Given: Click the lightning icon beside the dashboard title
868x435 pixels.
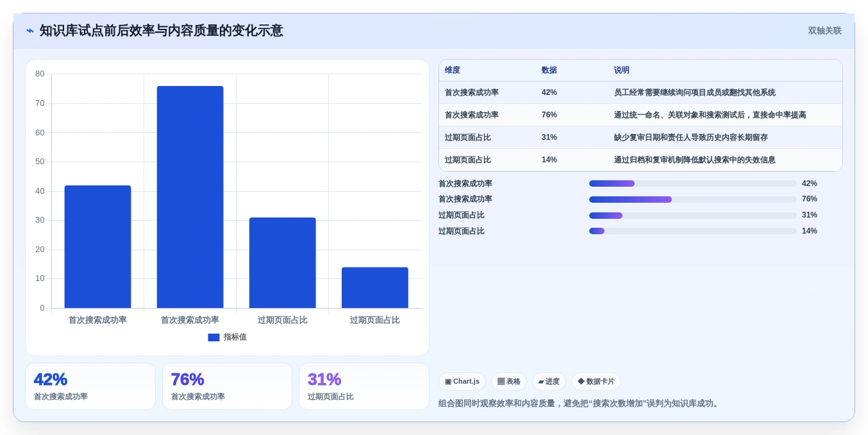Looking at the screenshot, I should (x=30, y=31).
